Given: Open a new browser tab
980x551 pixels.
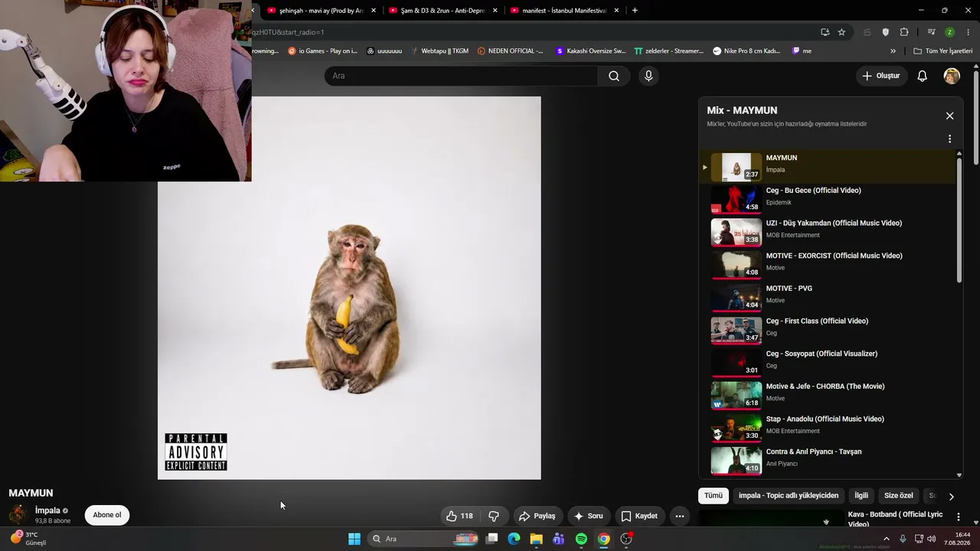Looking at the screenshot, I should (635, 11).
